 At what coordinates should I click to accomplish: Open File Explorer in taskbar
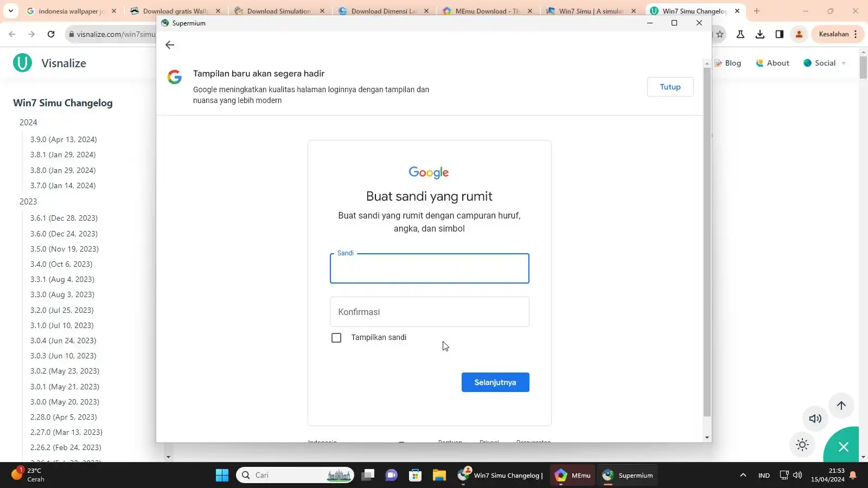point(439,476)
